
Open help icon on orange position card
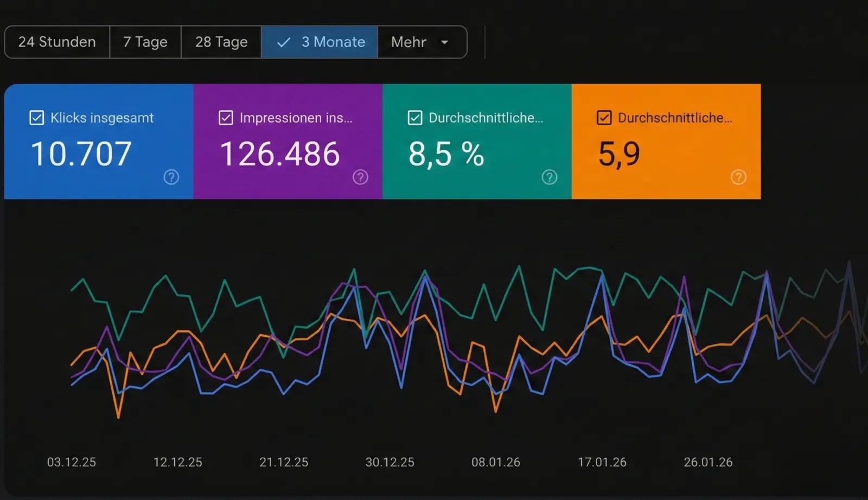click(x=738, y=177)
